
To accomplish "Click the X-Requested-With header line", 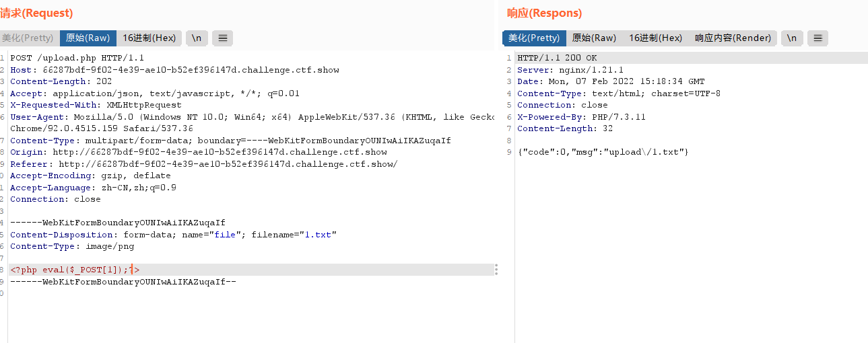I will coord(96,105).
